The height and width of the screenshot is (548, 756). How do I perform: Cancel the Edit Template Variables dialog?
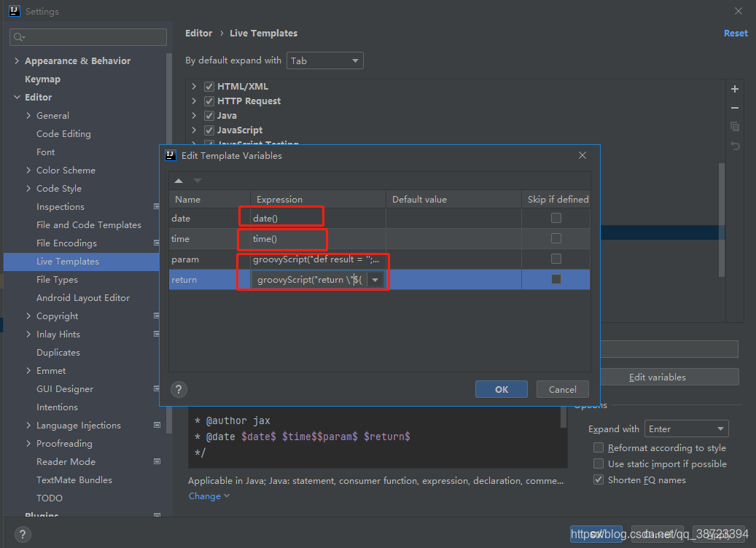(562, 389)
